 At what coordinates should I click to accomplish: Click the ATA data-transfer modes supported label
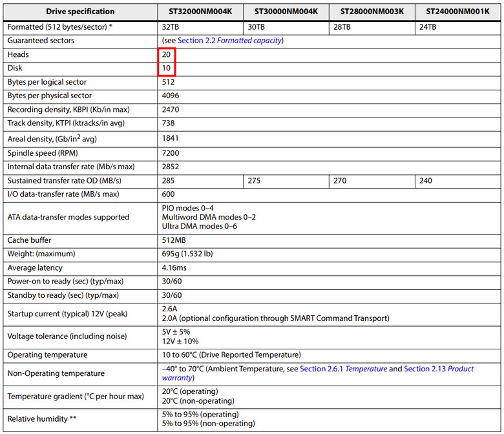pos(68,217)
